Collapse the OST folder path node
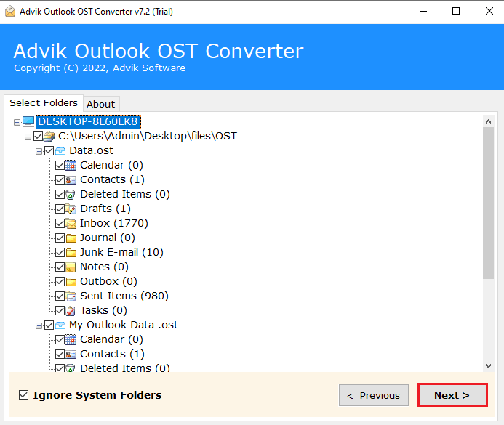 pyautogui.click(x=28, y=137)
